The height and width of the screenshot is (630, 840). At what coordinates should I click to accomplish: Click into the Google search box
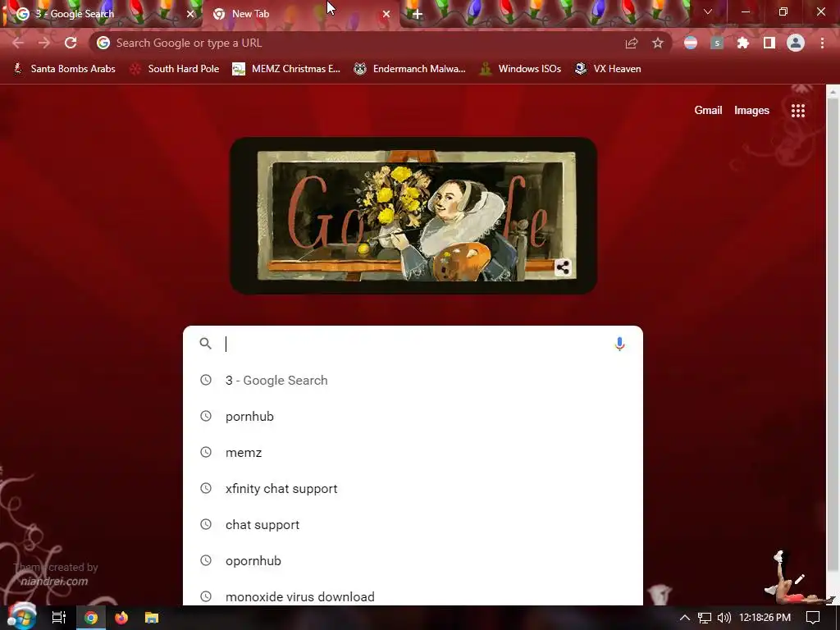tap(413, 344)
